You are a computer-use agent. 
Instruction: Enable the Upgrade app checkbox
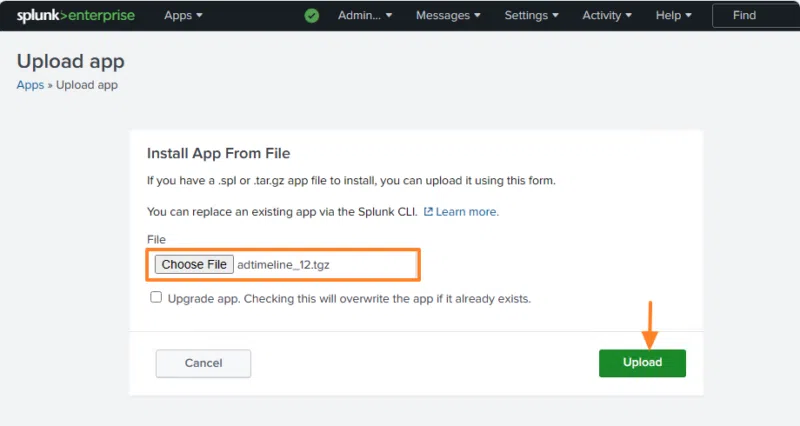[x=156, y=297]
